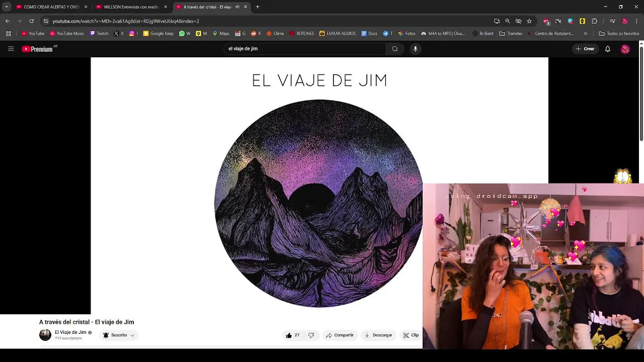
Task: Click the yellow arrows extension icon
Action: click(582, 21)
